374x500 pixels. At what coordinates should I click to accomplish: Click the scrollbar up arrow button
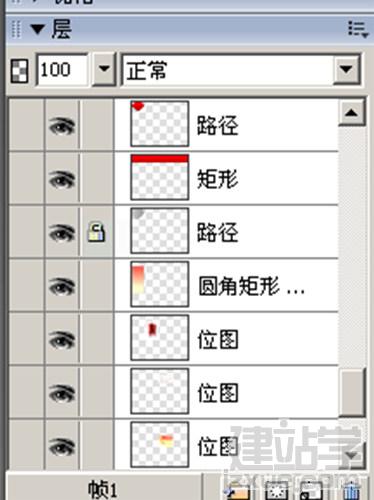point(352,113)
